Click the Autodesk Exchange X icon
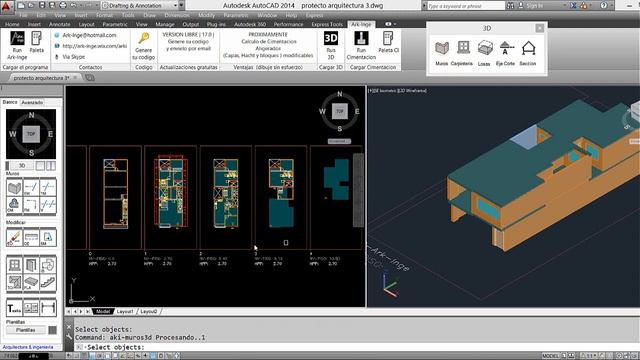The height and width of the screenshot is (360, 640). click(x=573, y=6)
